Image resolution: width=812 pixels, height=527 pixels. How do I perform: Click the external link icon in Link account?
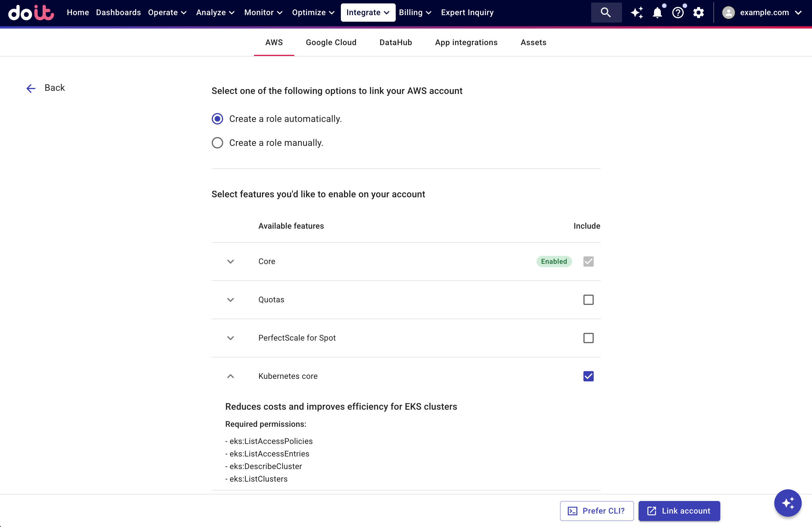coord(652,511)
